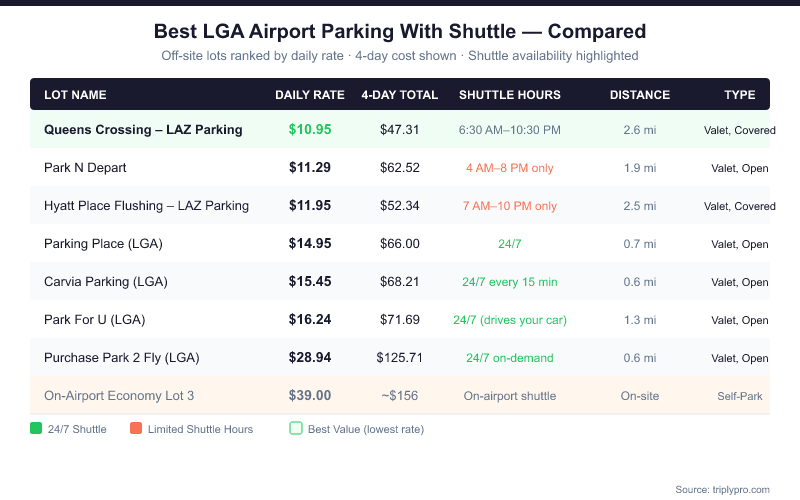Open the triplypro.com source link
Viewport: 800px width, 500px height.
pos(722,489)
